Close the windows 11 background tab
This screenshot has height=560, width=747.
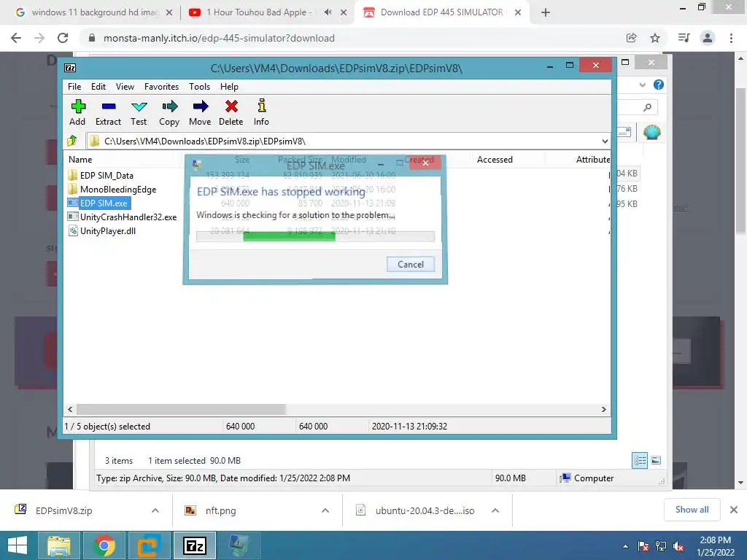tap(169, 12)
